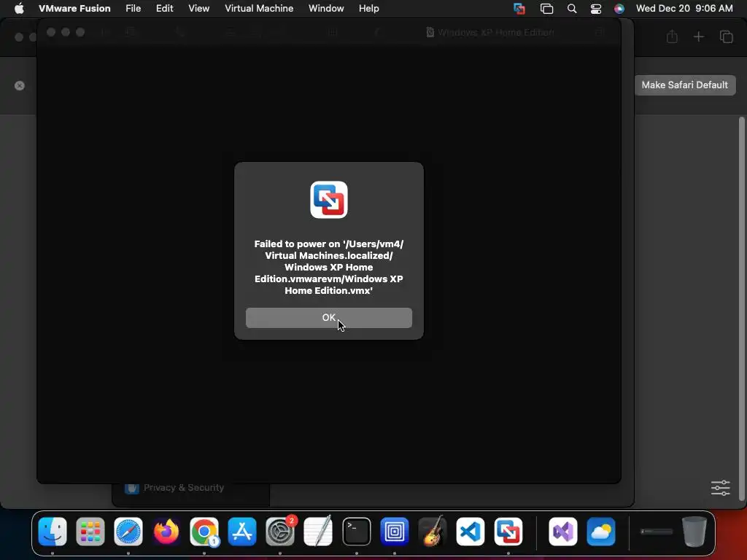
Task: Open the Virtual Machine menu
Action: 259,8
